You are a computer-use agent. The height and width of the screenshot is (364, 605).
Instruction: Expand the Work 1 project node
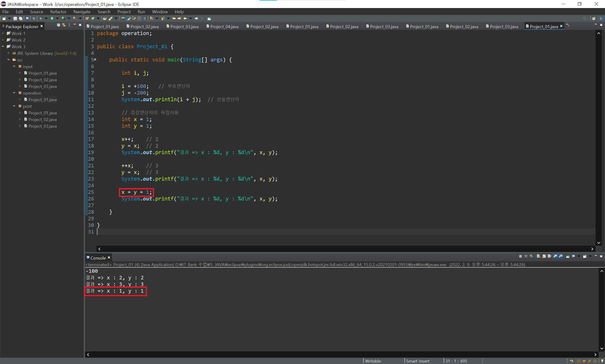coord(3,33)
